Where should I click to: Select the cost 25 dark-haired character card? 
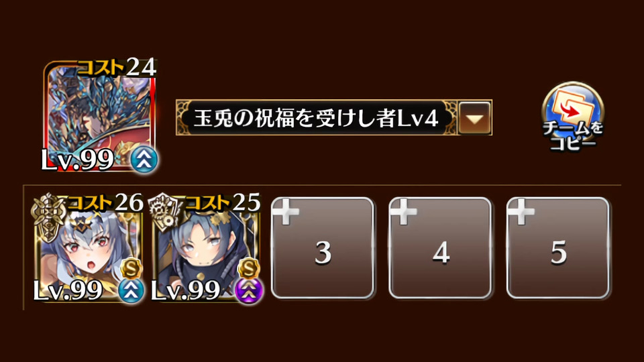[206, 249]
